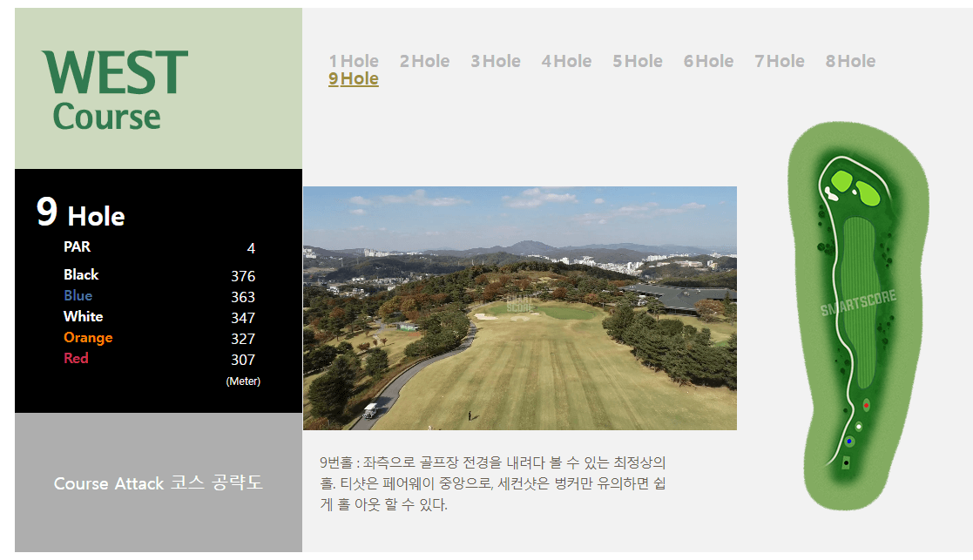973x560 pixels.
Task: View the 5 Hole layout
Action: pyautogui.click(x=637, y=61)
